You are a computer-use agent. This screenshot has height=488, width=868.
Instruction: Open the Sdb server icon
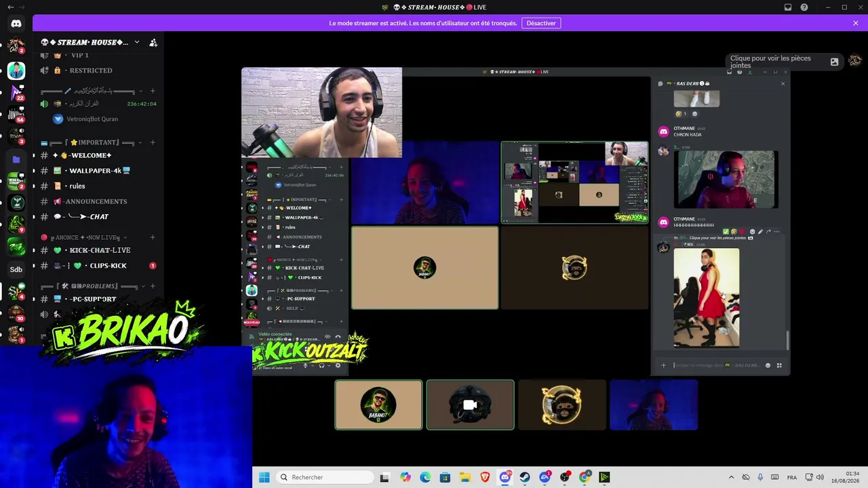[x=16, y=270]
